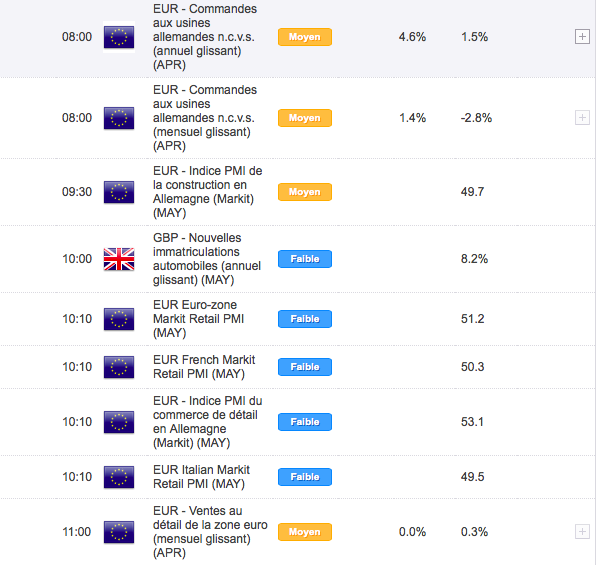Image resolution: width=602 pixels, height=565 pixels.
Task: Click the EU flag for the 11:00 Ventes au détail event
Action: click(x=119, y=532)
